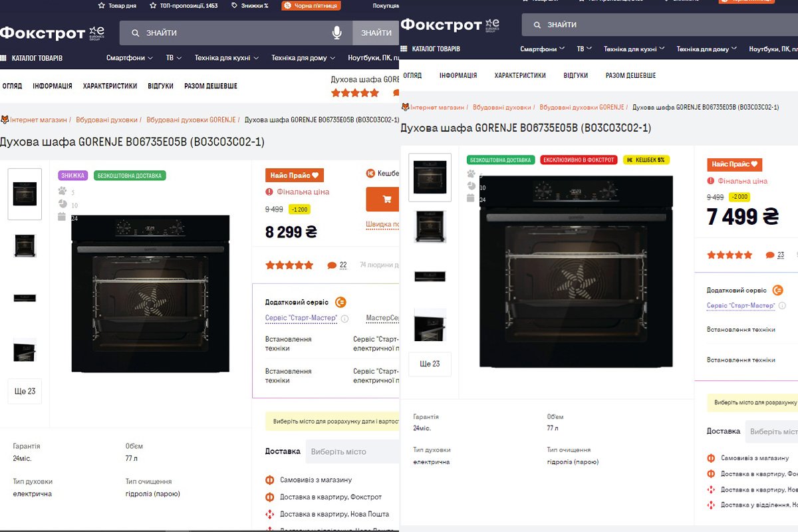This screenshot has width=798, height=532.
Task: Expand the Смартфони menu on the 8 299 ₴ page
Action: pyautogui.click(x=129, y=58)
